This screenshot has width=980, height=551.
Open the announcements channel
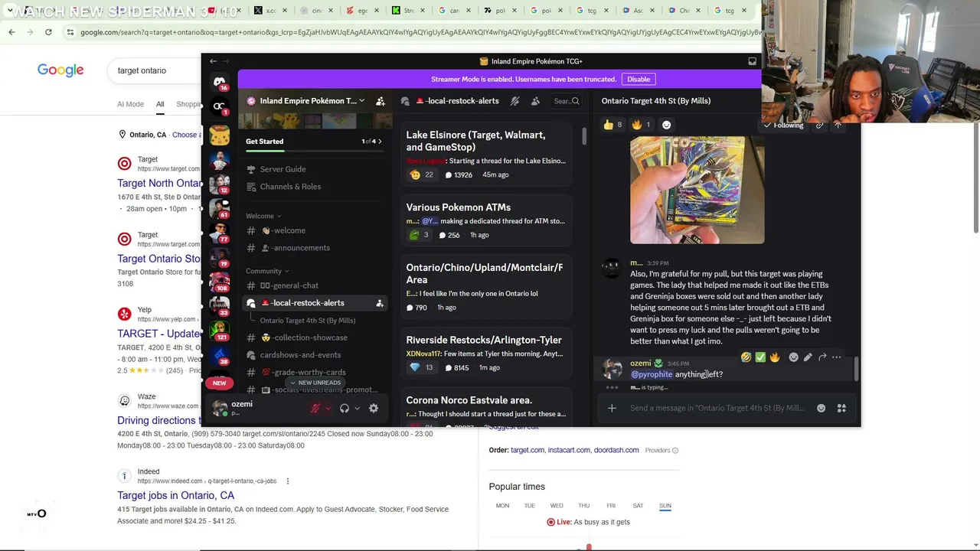[295, 248]
